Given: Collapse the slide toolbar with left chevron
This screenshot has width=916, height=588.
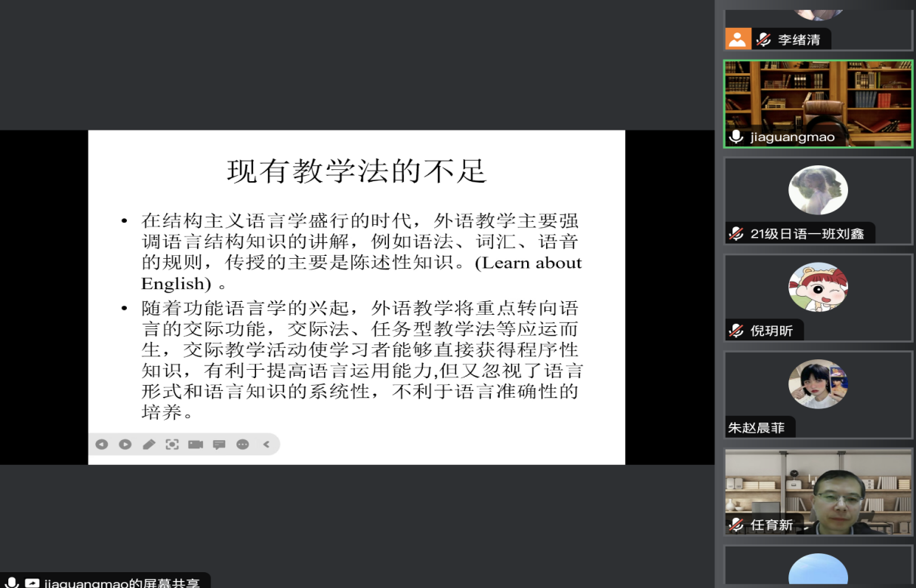Looking at the screenshot, I should pos(267,445).
